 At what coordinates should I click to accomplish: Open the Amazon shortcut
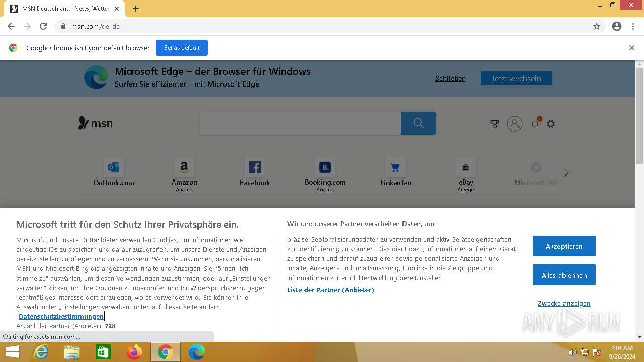tap(184, 174)
